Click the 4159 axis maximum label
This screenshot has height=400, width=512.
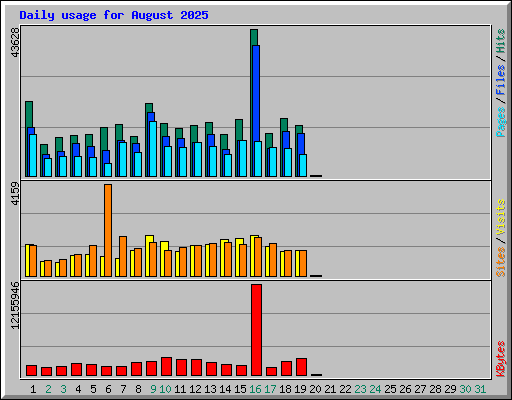[x=15, y=193]
